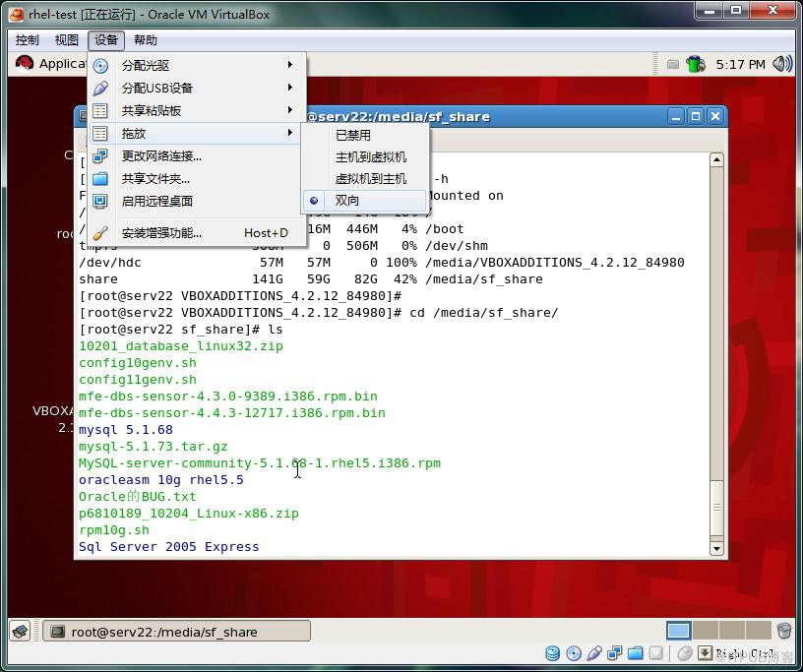This screenshot has width=803, height=672.
Task: Expand the 共享粘贴板 submenu arrow
Action: (x=290, y=109)
